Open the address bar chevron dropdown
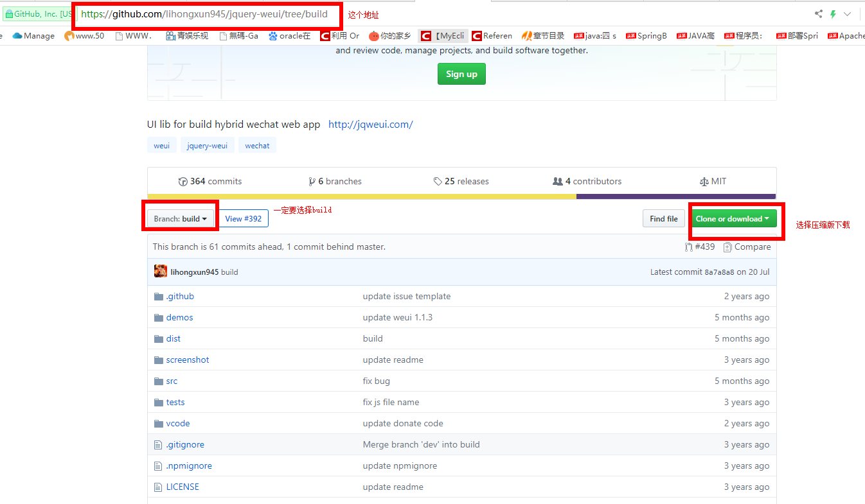Image resolution: width=865 pixels, height=504 pixels. point(848,14)
